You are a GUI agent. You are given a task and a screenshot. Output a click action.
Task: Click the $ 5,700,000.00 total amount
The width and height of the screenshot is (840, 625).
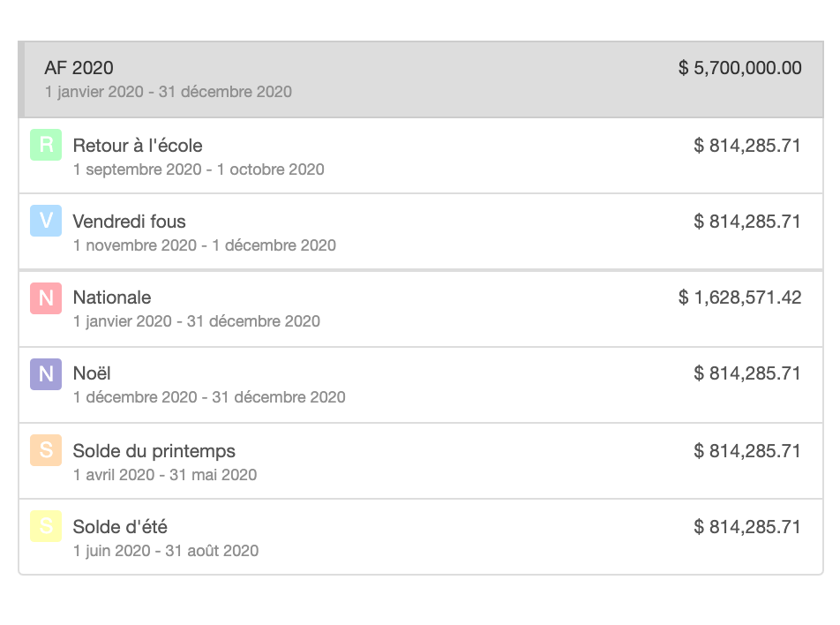pyautogui.click(x=739, y=67)
